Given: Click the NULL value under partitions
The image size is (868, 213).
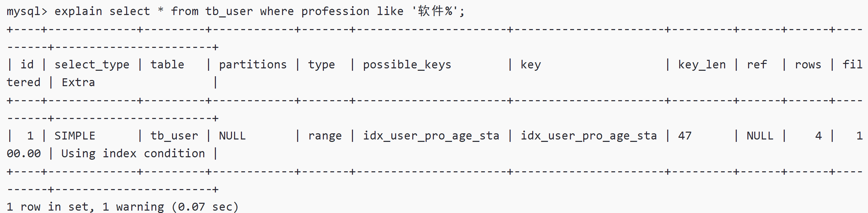Looking at the screenshot, I should tap(232, 136).
